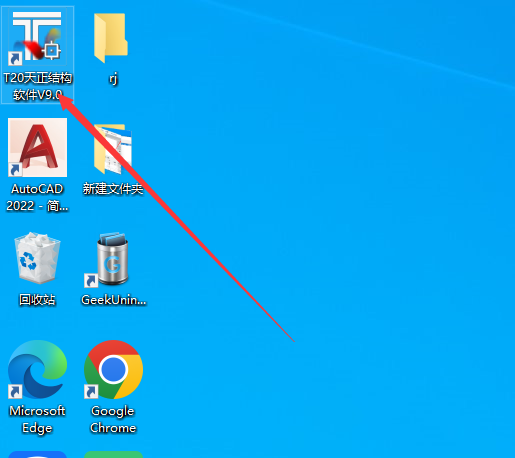Viewport: 515px width, 458px height.
Task: Click the "GeekUnin..." text label
Action: [x=114, y=300]
